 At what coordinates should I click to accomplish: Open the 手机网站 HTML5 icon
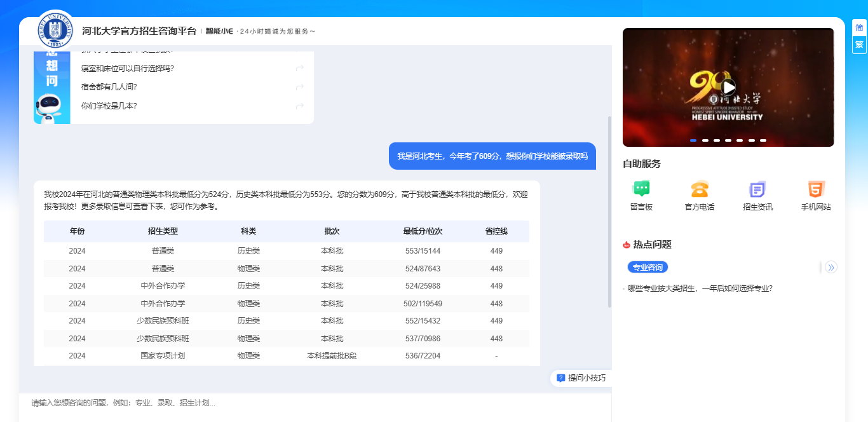coord(816,189)
